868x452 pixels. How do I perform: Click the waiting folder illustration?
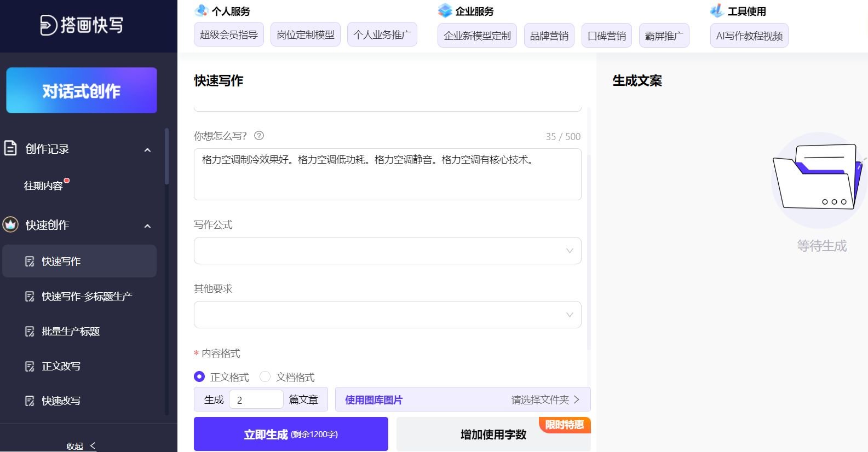point(819,179)
